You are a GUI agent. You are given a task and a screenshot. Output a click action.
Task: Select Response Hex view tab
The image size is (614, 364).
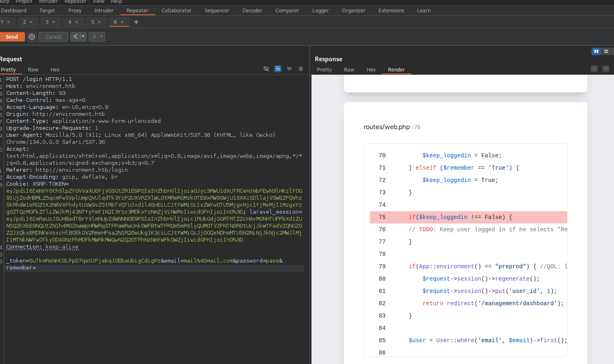371,69
